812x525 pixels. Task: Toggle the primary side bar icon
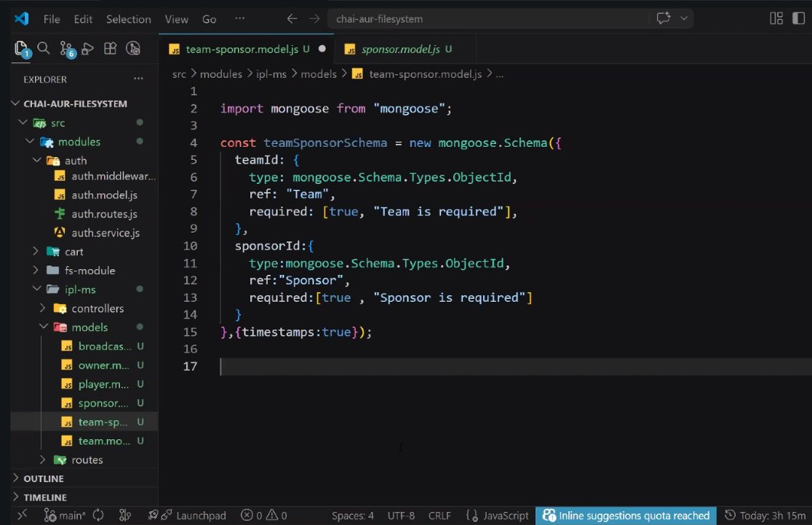tap(798, 19)
